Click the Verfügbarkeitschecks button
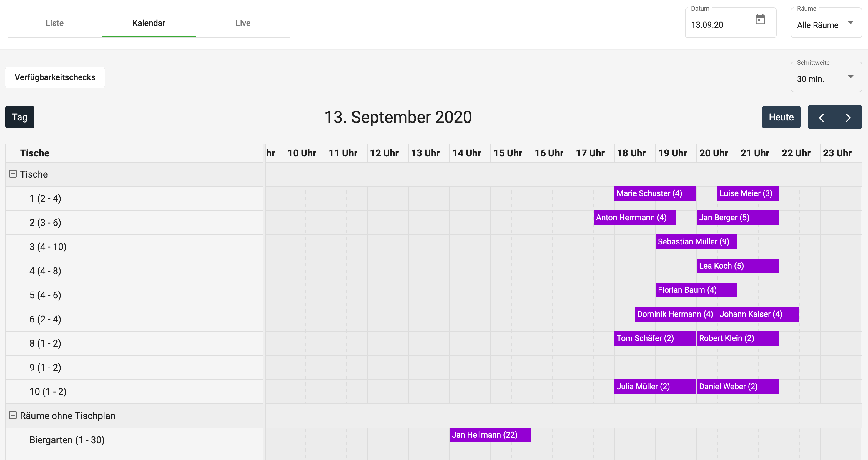The height and width of the screenshot is (460, 868). coord(55,77)
